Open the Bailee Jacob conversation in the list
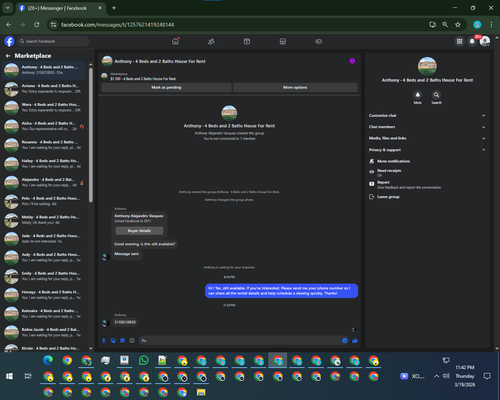The image size is (500, 400). coord(44,332)
